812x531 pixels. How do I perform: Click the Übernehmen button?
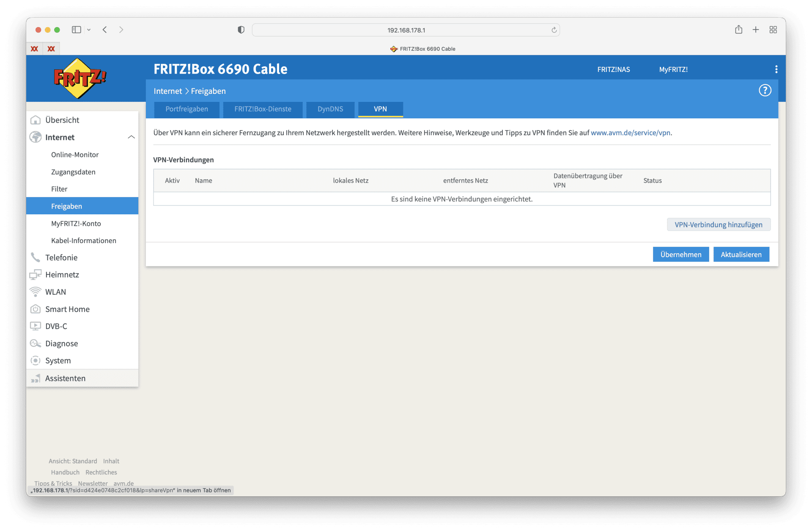pos(680,255)
